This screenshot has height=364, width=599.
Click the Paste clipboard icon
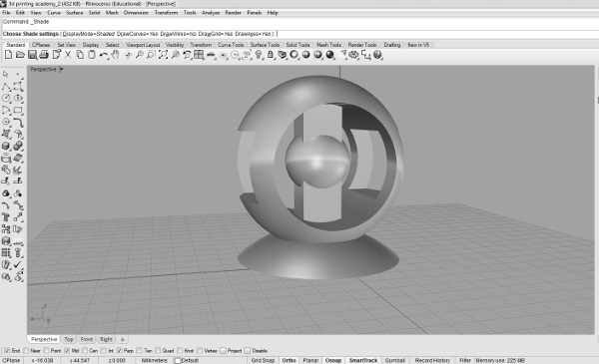pos(92,55)
